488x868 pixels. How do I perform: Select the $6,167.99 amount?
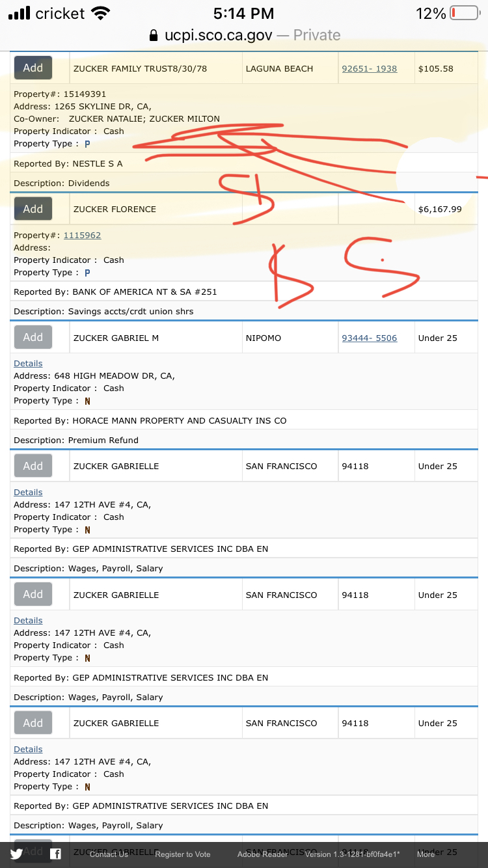pyautogui.click(x=440, y=209)
